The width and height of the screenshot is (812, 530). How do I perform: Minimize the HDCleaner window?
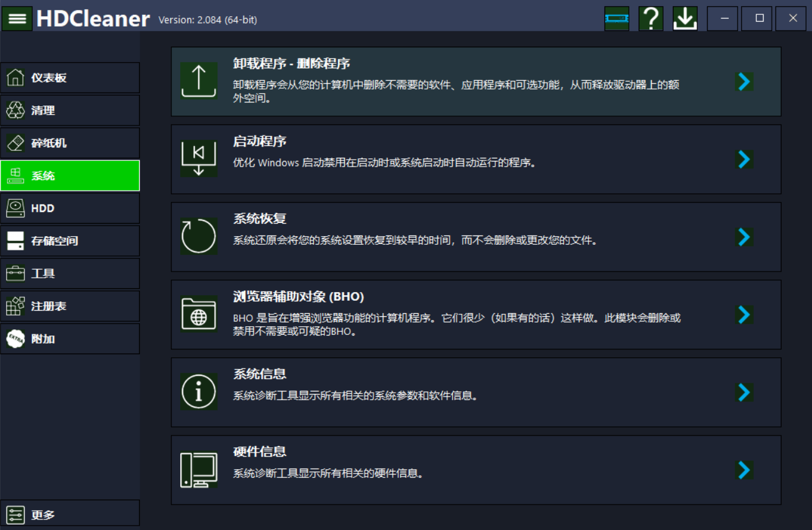(724, 19)
